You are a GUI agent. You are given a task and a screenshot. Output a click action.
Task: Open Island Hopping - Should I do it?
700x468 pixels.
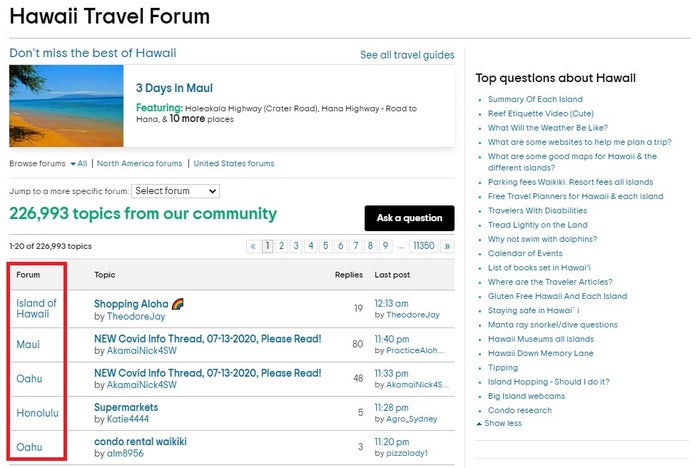[x=548, y=382]
